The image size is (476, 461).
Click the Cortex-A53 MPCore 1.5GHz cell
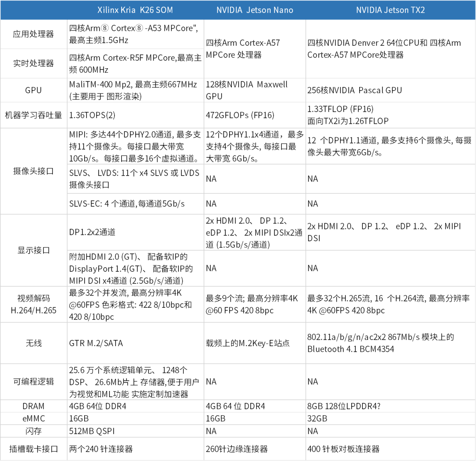point(135,34)
